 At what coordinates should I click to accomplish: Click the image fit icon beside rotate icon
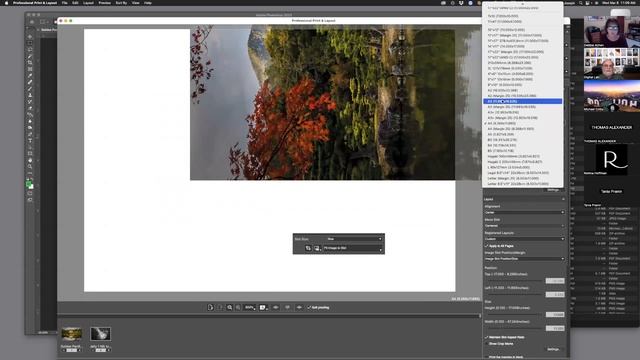click(x=317, y=248)
